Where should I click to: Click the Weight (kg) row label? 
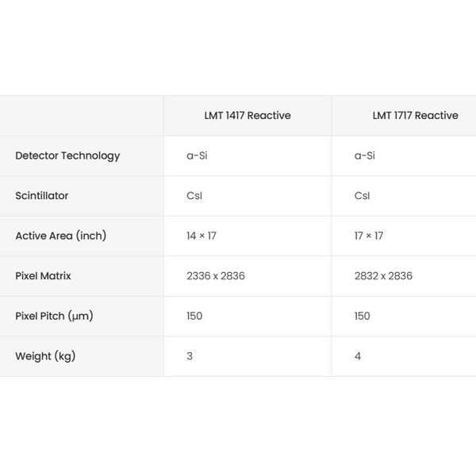tap(45, 356)
